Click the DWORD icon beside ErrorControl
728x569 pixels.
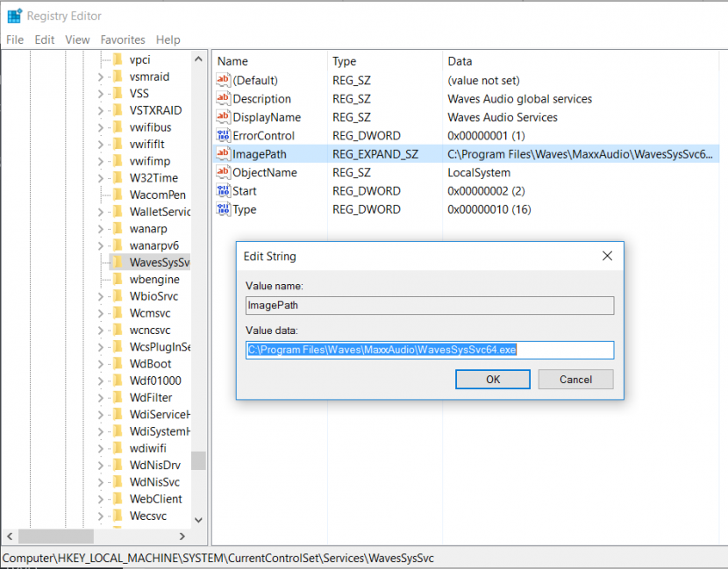pos(222,135)
